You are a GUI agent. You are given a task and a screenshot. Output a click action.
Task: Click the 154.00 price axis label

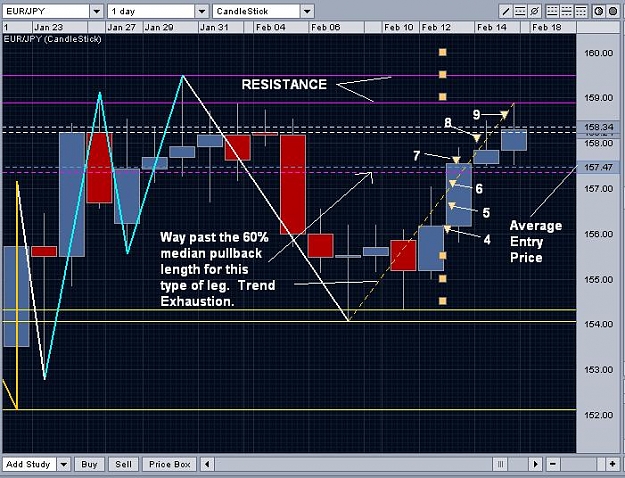click(598, 324)
